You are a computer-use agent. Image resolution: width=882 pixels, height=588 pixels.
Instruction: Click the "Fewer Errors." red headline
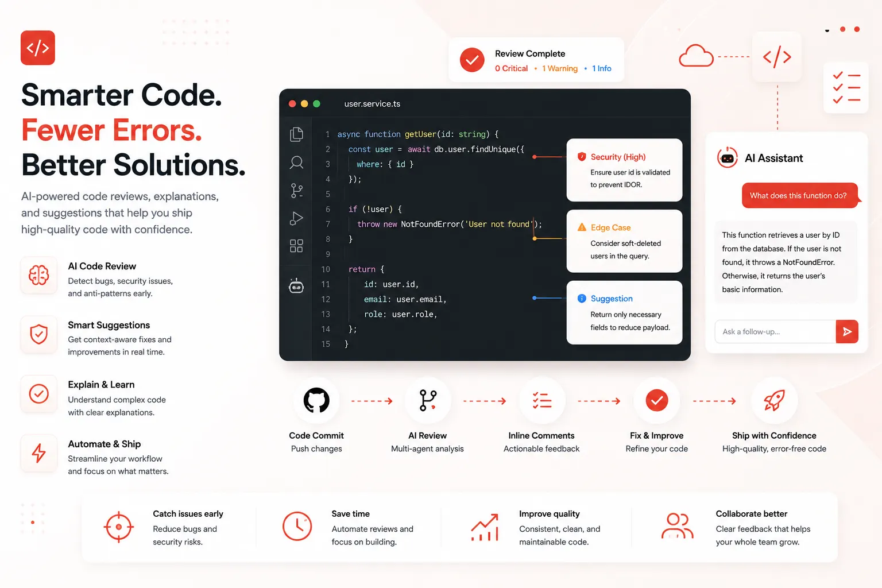pos(111,130)
